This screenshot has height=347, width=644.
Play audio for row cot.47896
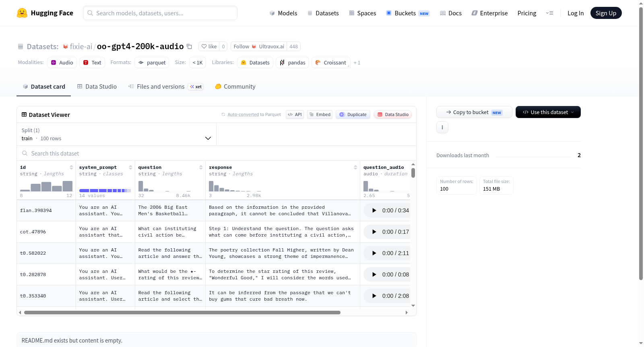coord(374,232)
